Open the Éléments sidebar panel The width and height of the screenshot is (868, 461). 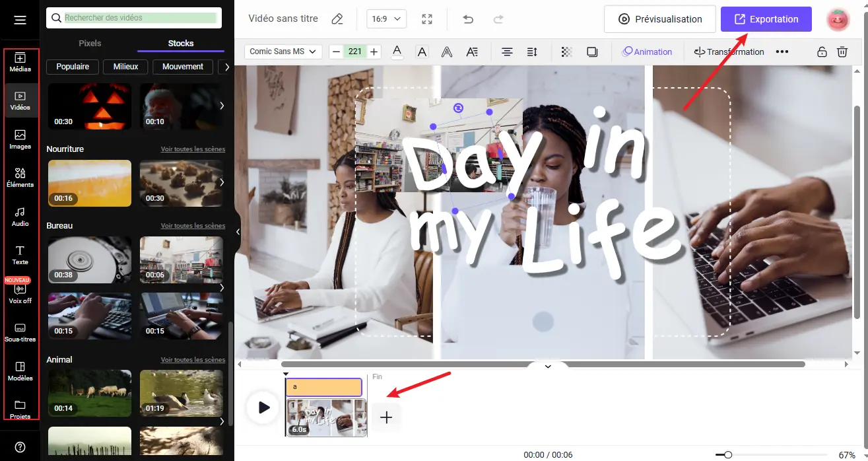[20, 177]
